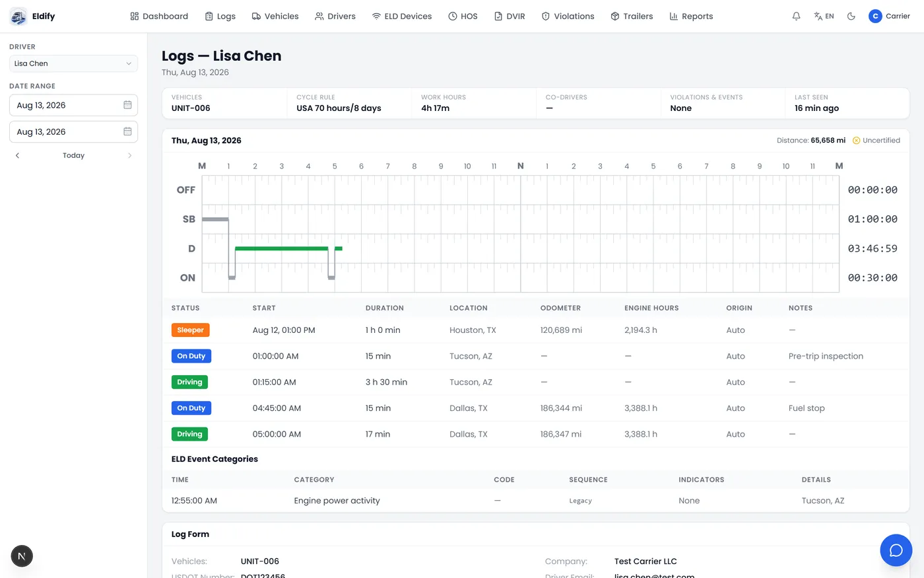924x578 pixels.
Task: Open calendar icon for start date
Action: [127, 105]
